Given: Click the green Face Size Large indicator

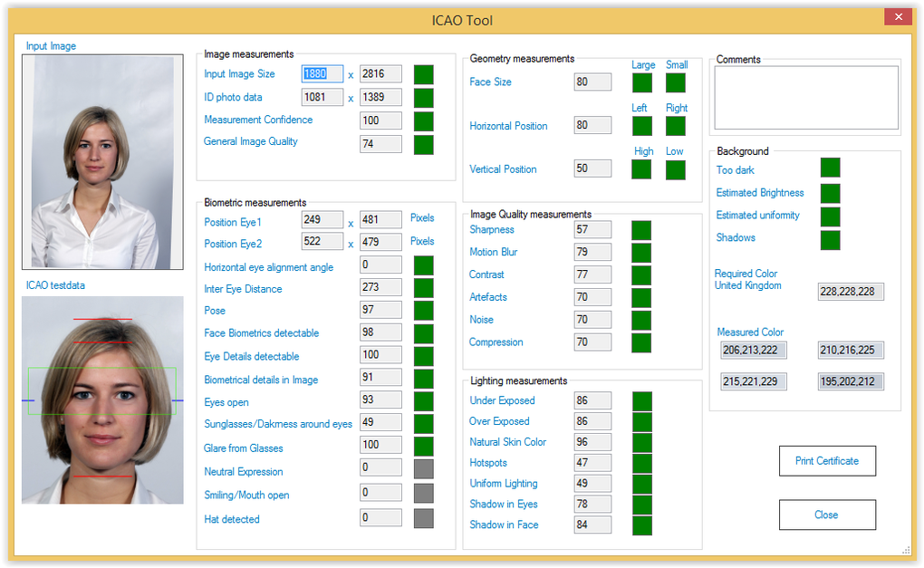Looking at the screenshot, I should [642, 83].
